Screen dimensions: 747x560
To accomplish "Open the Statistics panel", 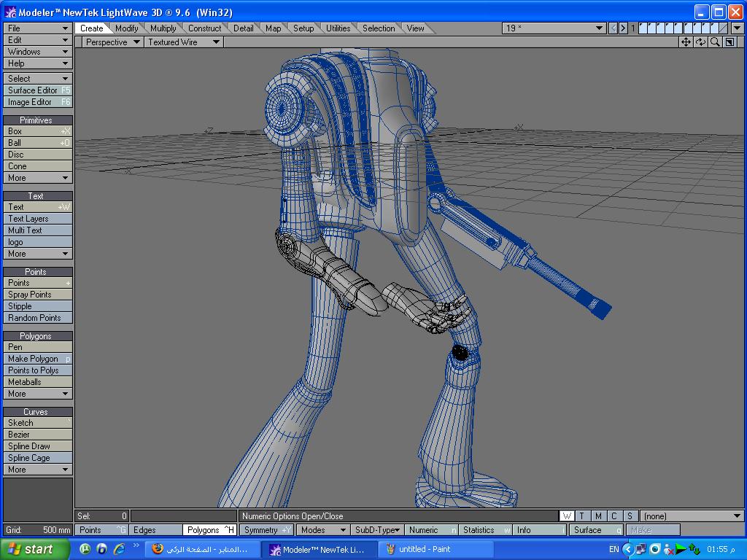I will click(485, 530).
